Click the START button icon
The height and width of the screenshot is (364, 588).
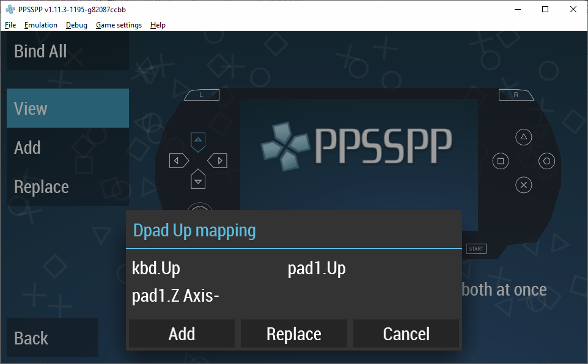[476, 249]
